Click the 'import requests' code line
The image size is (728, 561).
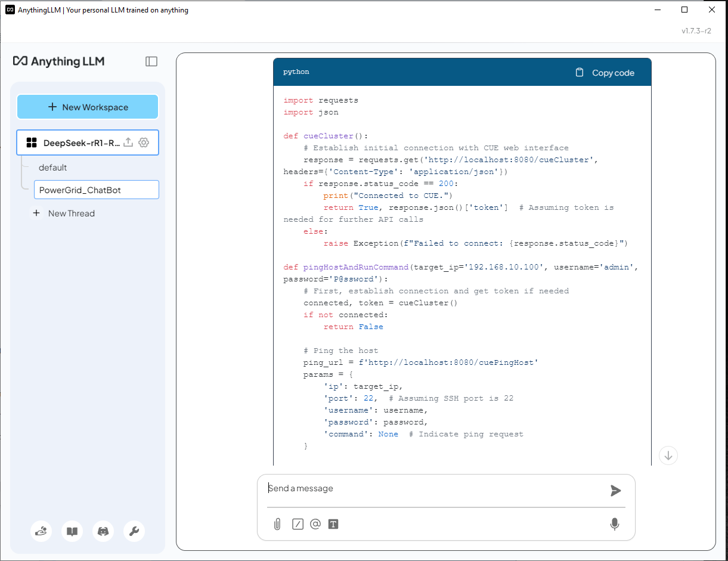pos(321,100)
